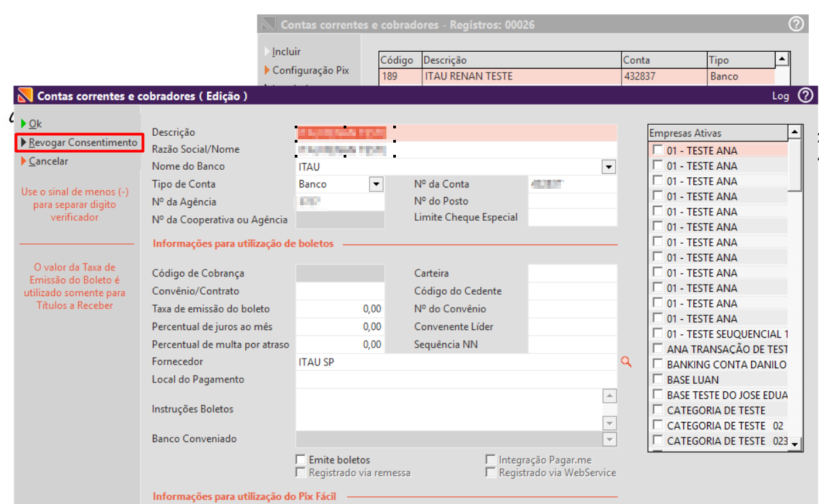
Task: Check the BASE TESTE DO JOSE EDUA company box
Action: tap(658, 395)
